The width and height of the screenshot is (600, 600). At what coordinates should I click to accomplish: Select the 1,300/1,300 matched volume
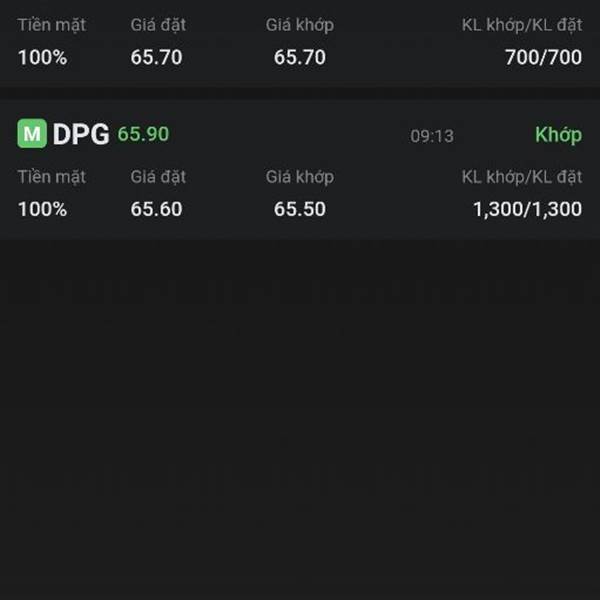[x=528, y=210]
